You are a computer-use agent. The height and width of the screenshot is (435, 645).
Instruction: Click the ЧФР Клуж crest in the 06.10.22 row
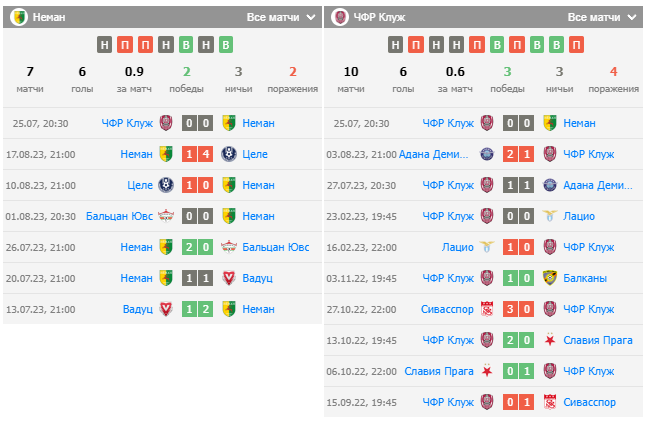pos(550,371)
